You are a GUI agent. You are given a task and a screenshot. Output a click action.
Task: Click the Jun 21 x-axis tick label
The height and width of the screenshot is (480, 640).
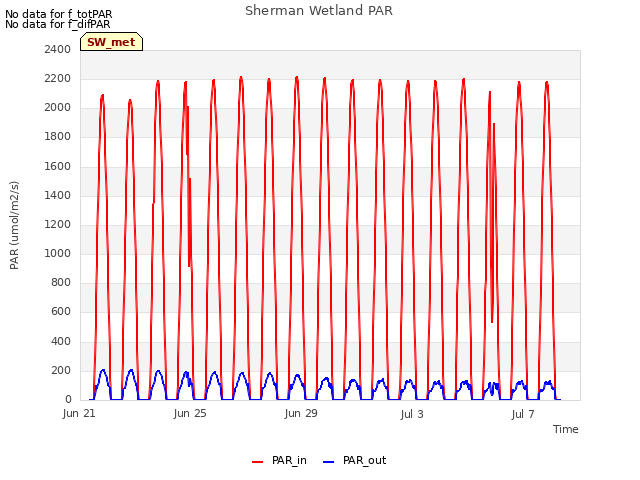pos(79,414)
